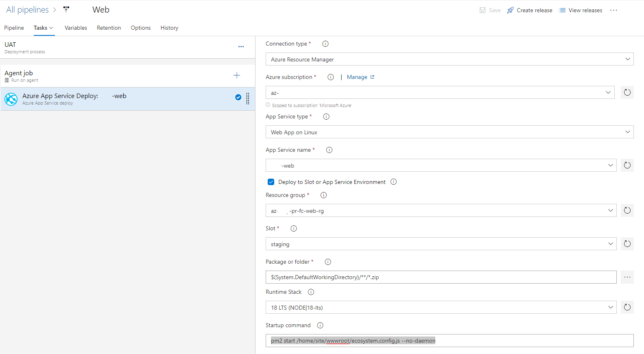
Task: Open the Connection type dropdown
Action: [450, 59]
